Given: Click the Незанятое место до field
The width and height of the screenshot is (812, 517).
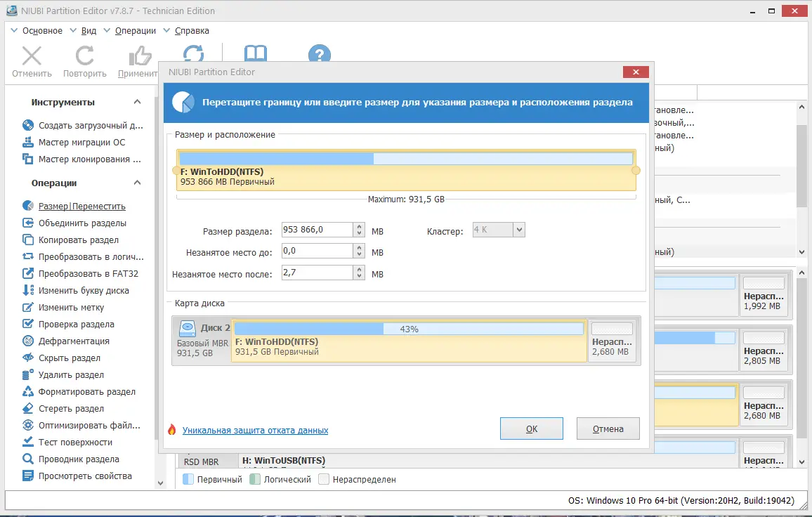Looking at the screenshot, I should [317, 251].
